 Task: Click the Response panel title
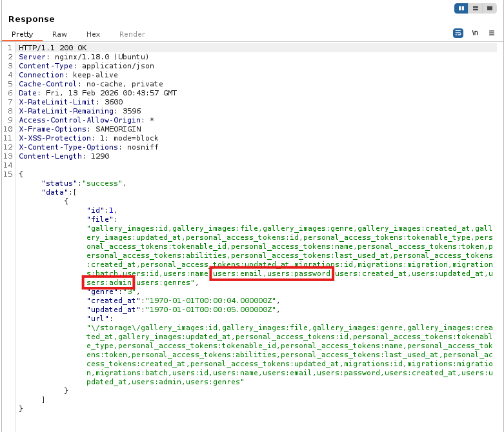pos(32,19)
